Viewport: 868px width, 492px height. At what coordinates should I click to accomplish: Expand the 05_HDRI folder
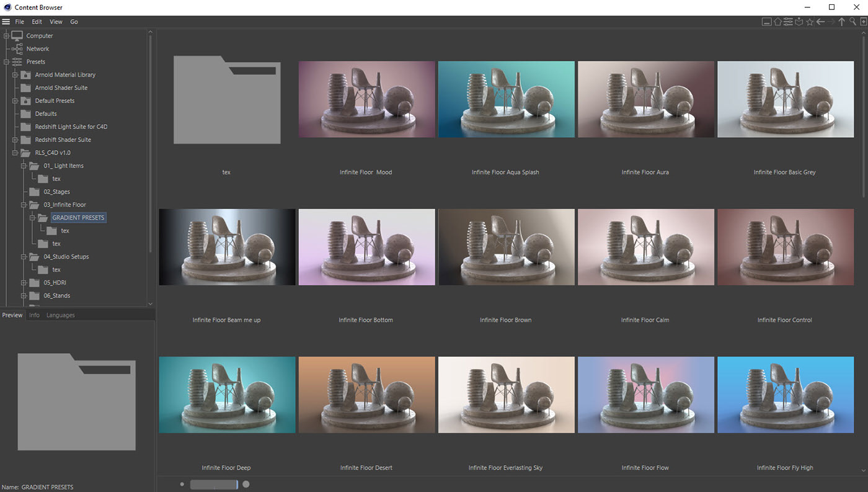[x=24, y=283]
